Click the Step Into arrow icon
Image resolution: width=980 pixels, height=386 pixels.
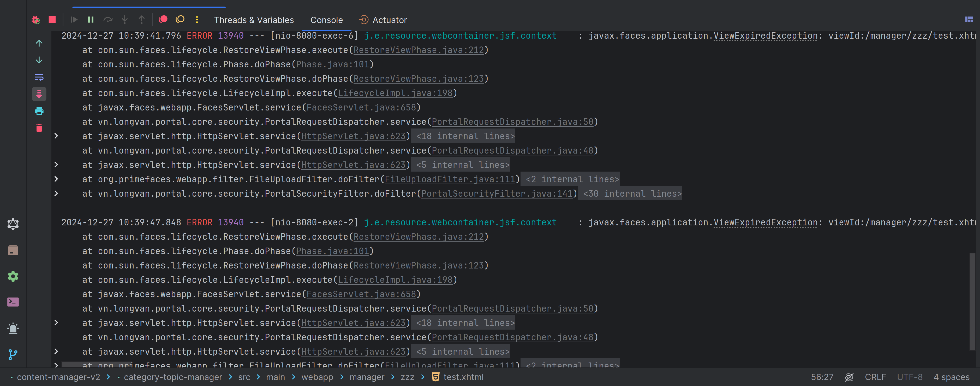125,20
